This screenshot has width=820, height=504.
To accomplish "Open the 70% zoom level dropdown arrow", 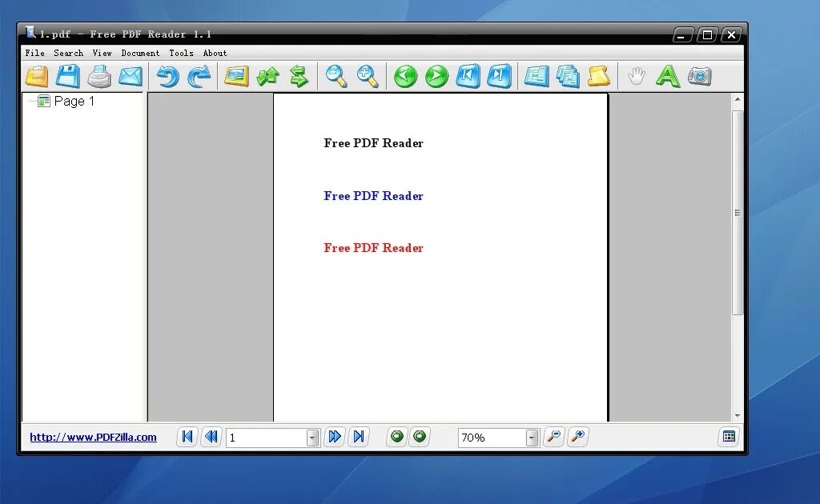I will pos(532,438).
